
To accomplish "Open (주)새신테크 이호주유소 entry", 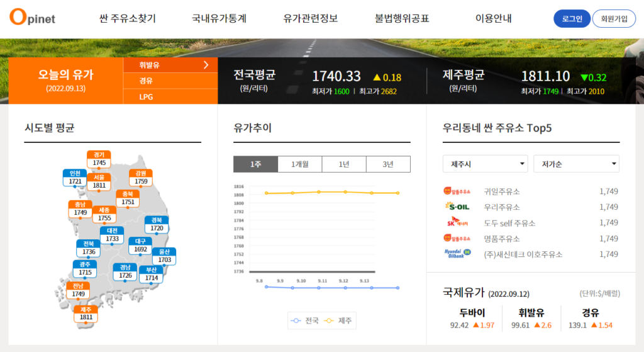I will coord(523,254).
